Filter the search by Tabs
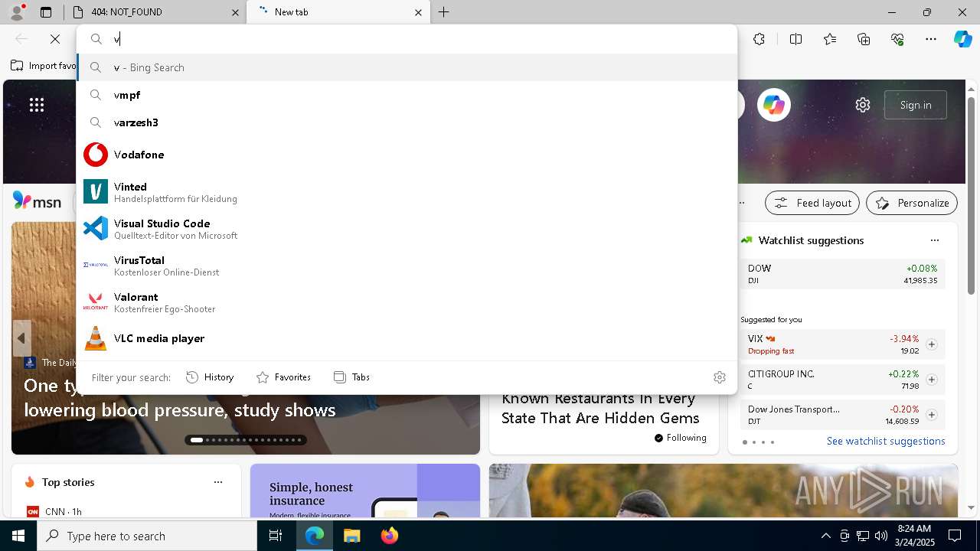 coord(352,377)
